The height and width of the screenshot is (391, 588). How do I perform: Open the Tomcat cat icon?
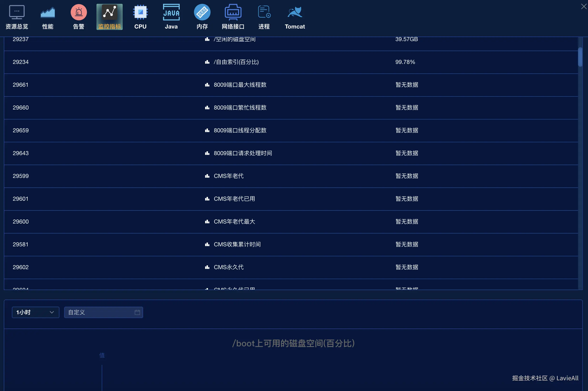coord(295,12)
